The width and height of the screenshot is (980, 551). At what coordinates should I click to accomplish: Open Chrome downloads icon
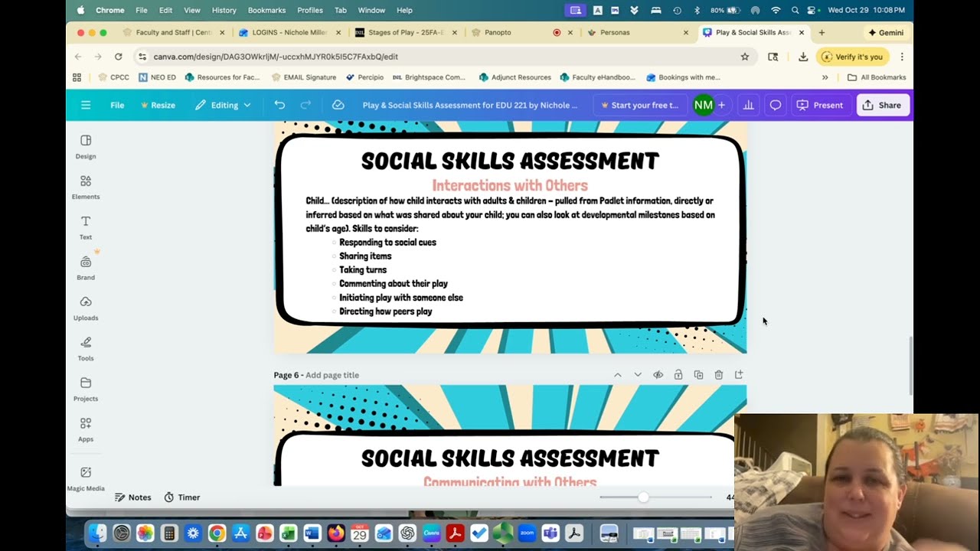point(802,57)
